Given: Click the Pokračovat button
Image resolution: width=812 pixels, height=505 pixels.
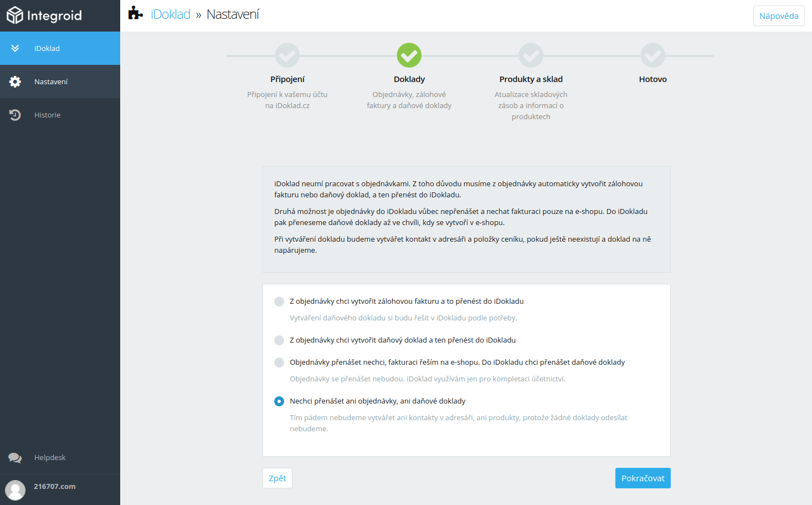Looking at the screenshot, I should tap(643, 478).
